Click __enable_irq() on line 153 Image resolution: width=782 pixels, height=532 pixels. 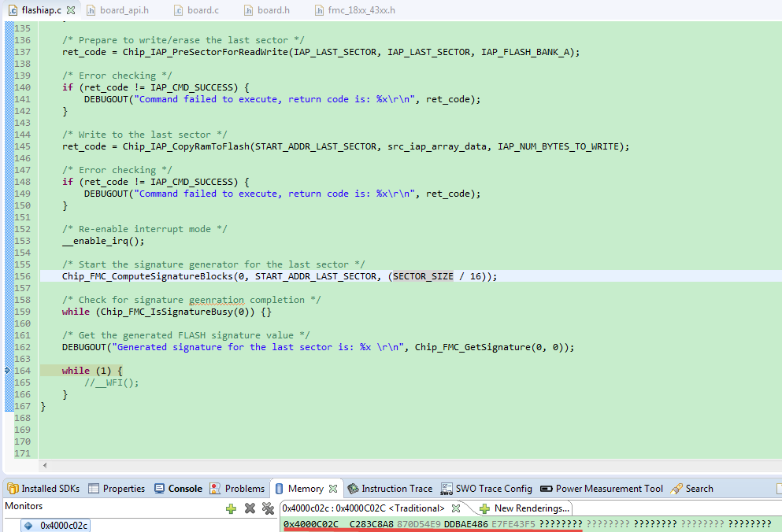pos(103,241)
